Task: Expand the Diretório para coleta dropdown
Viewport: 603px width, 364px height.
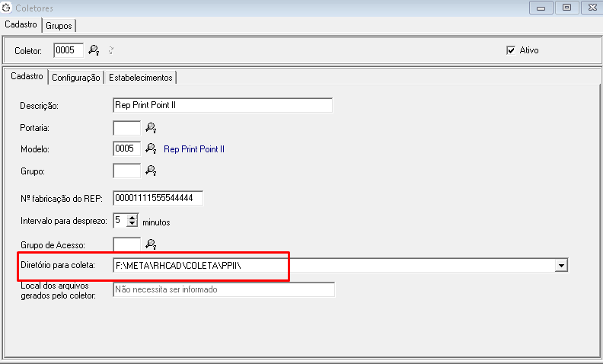Action: 562,265
